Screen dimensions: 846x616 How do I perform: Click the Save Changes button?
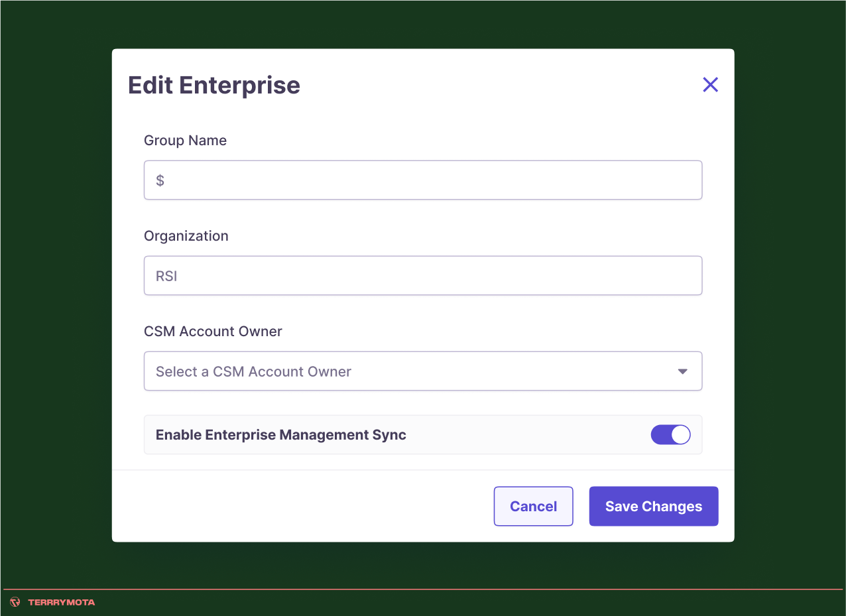point(653,506)
